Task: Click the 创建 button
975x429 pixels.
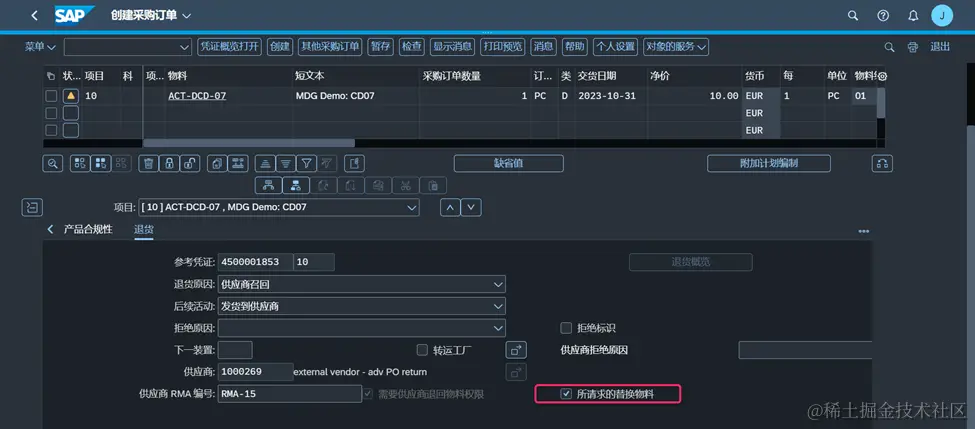Action: (280, 47)
